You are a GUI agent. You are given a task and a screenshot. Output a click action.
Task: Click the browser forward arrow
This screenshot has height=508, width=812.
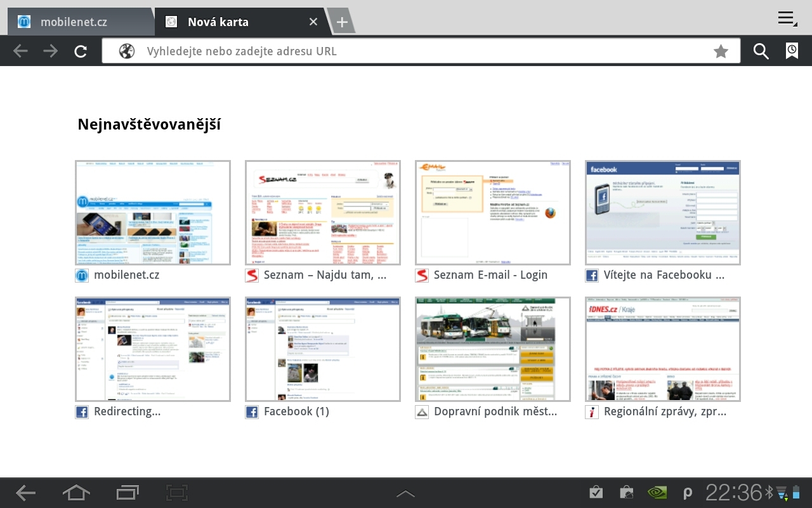coord(51,51)
